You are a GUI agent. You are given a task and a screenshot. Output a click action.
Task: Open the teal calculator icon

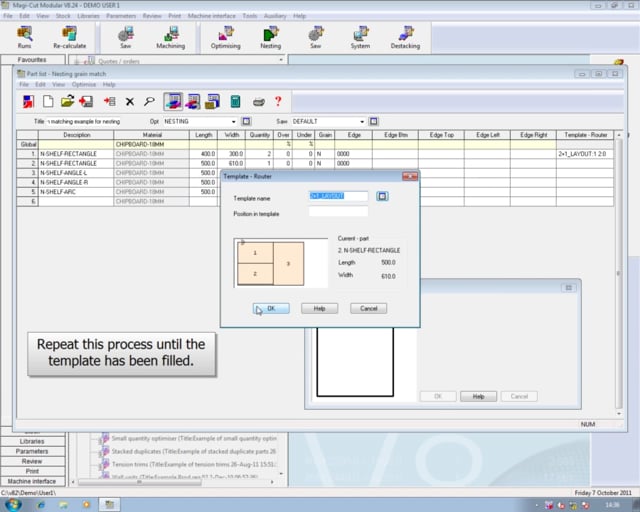coord(235,101)
